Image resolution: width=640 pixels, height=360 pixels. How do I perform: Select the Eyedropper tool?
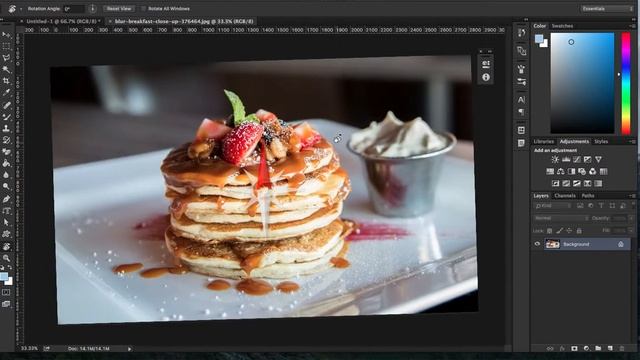pos(6,93)
